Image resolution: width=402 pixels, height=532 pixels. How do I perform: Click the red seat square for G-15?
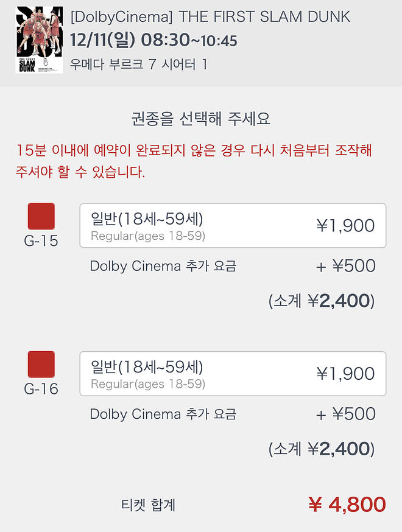pos(41,216)
